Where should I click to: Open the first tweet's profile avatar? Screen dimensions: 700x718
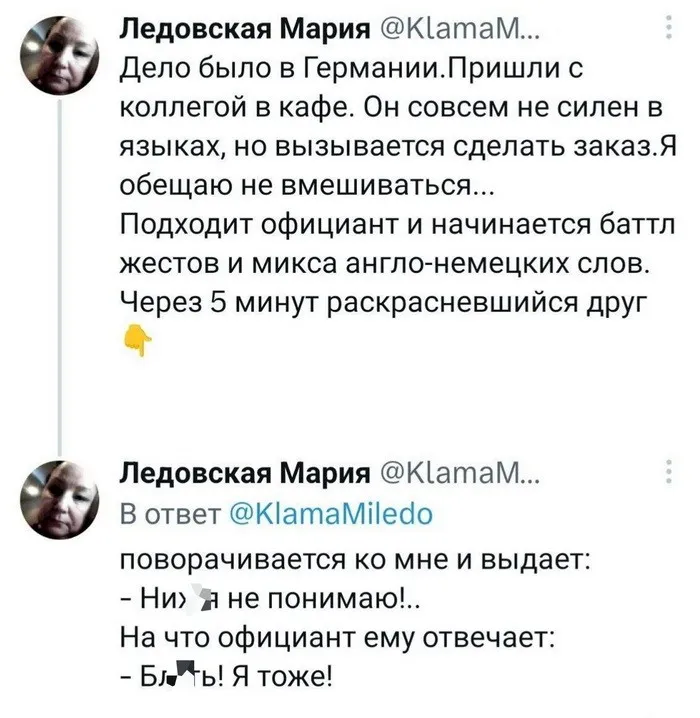coord(62,58)
